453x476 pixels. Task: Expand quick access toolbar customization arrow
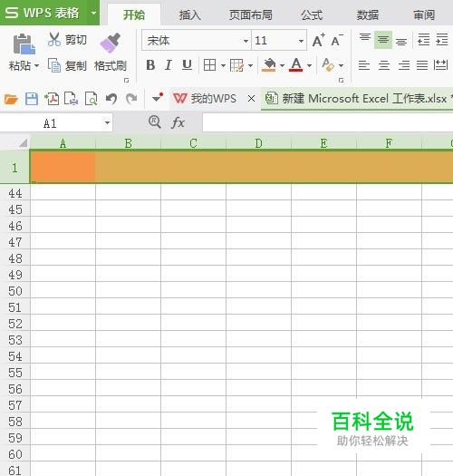[x=158, y=98]
